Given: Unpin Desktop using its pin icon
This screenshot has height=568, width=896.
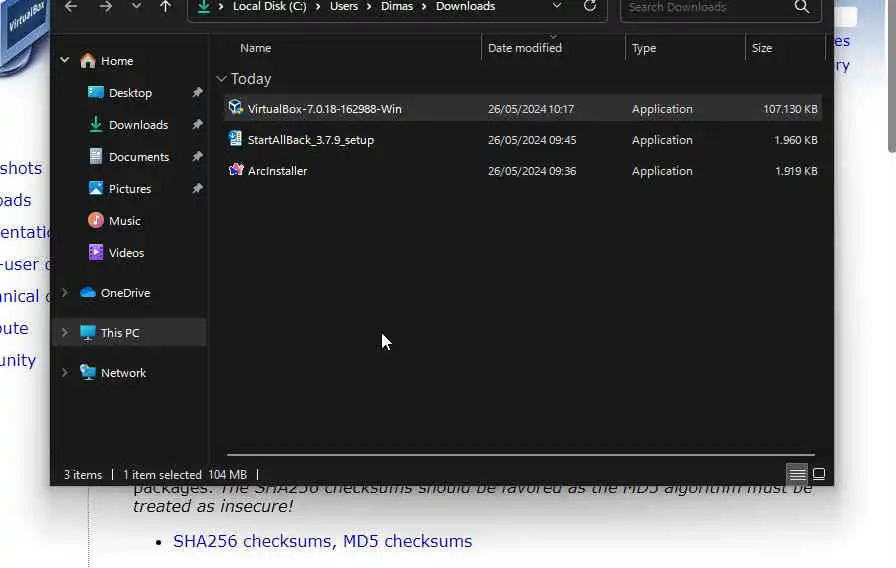Looking at the screenshot, I should pos(197,93).
